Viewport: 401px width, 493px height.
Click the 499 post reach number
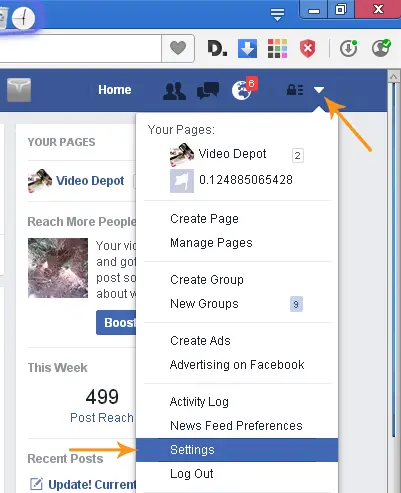[x=102, y=396]
